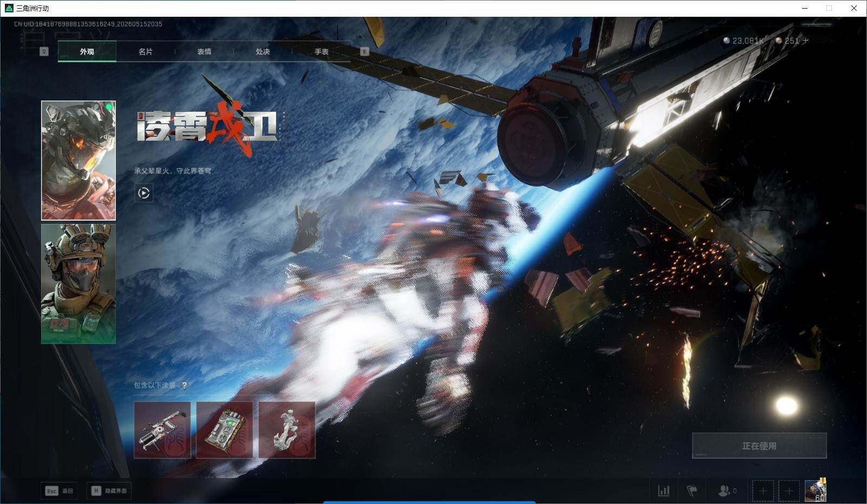Screen dimensions: 867x504
Task: View the included white statue charm item
Action: click(x=287, y=430)
